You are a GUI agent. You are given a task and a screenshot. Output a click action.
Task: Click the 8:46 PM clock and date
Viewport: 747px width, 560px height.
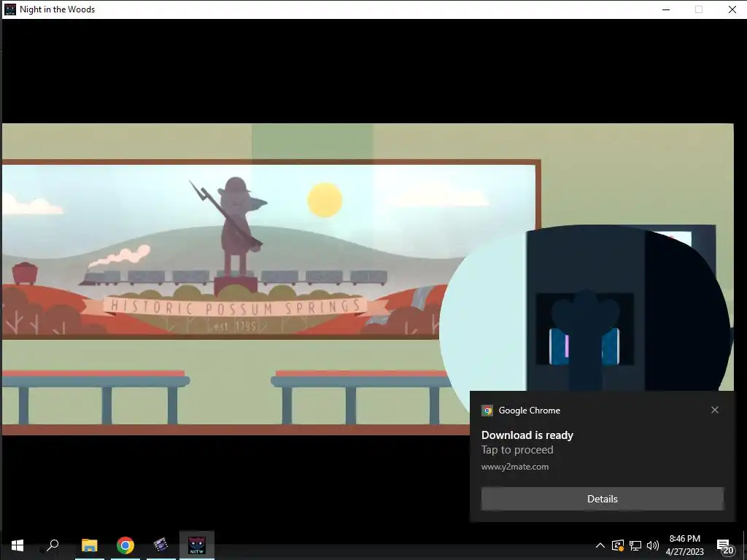click(684, 545)
